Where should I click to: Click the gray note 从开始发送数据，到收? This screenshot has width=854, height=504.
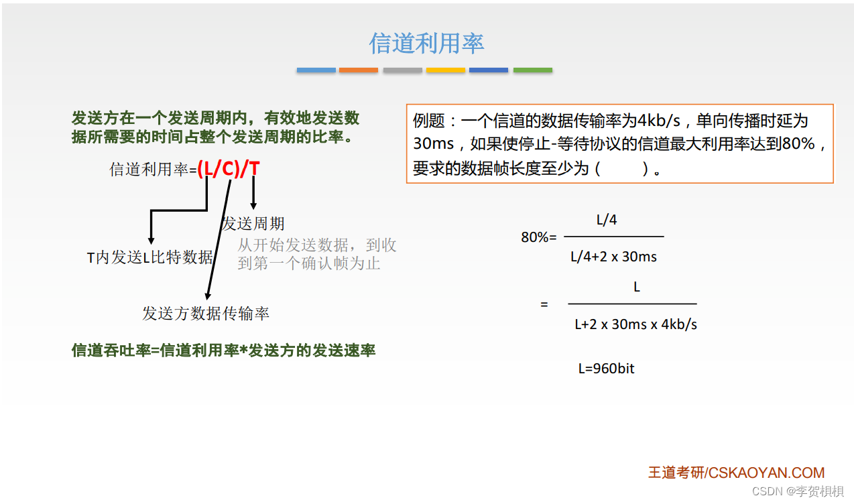pos(317,245)
